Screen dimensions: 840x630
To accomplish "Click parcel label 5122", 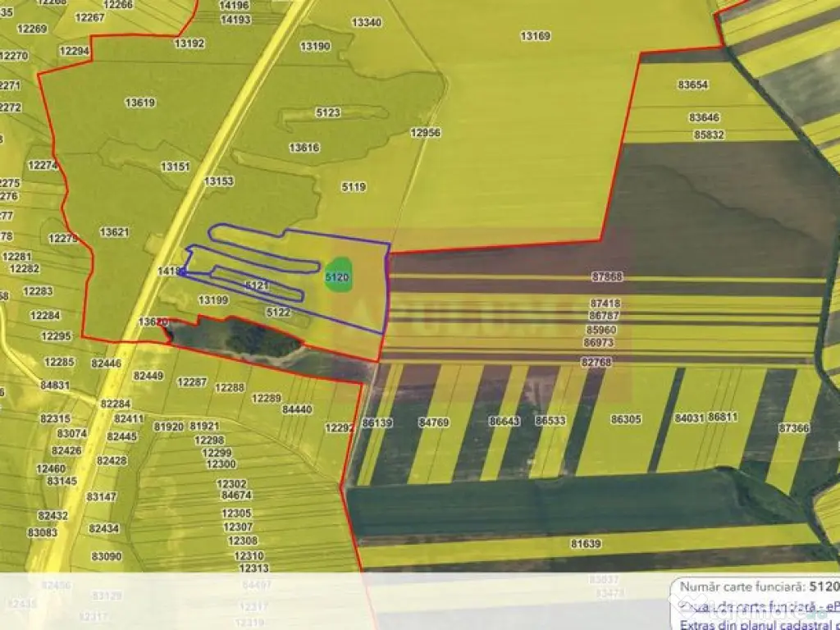I will point(278,313).
